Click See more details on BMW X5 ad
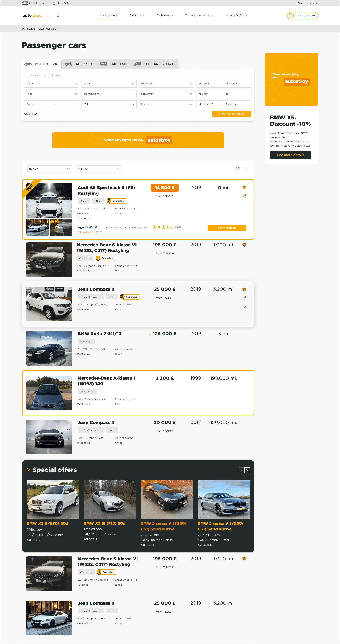Viewport: 340px width, 644px height. [290, 155]
